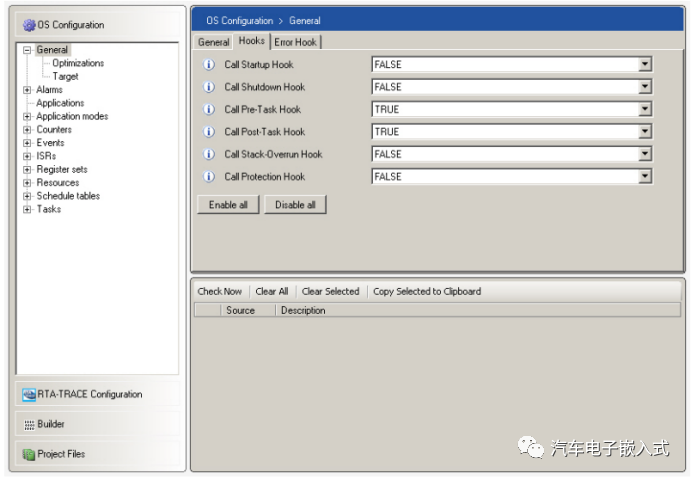Open the OS Configuration panel section
Screen dimensions: 692x479
(x=98, y=25)
